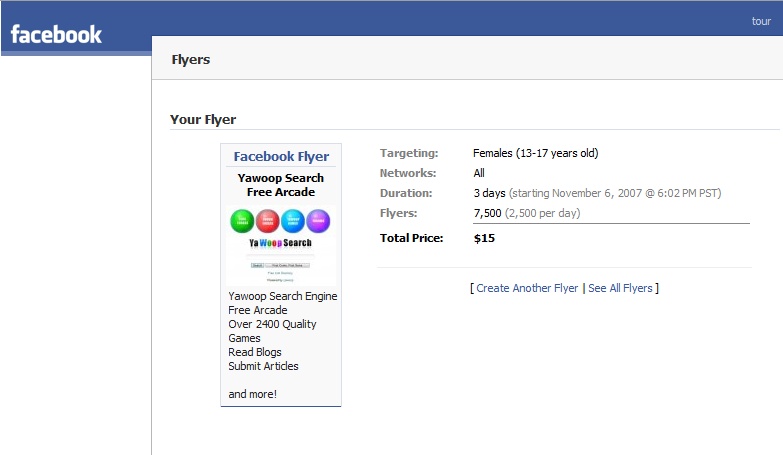Open the tour link
This screenshot has width=783, height=455.
tap(761, 21)
